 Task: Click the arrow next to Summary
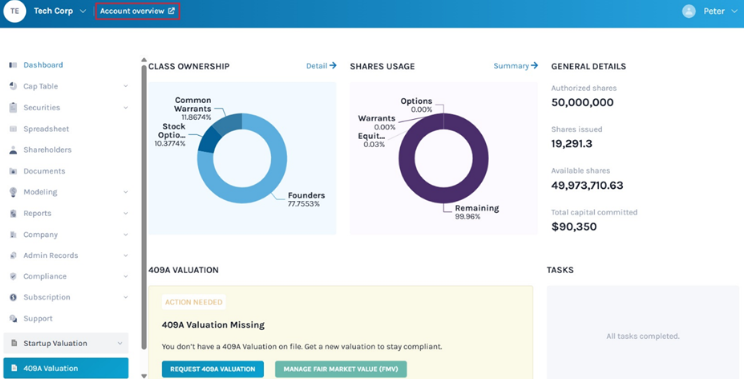coord(534,65)
